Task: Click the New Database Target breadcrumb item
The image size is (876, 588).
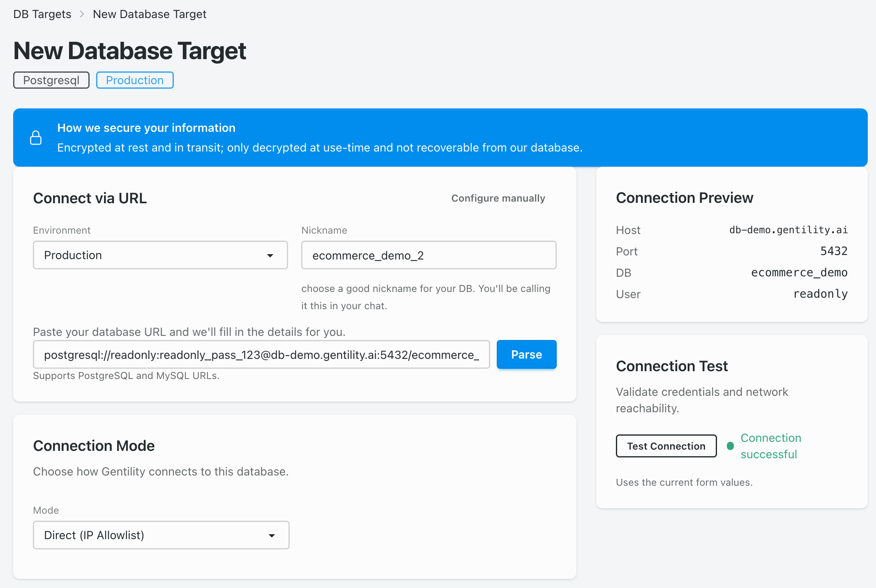Action: 150,14
